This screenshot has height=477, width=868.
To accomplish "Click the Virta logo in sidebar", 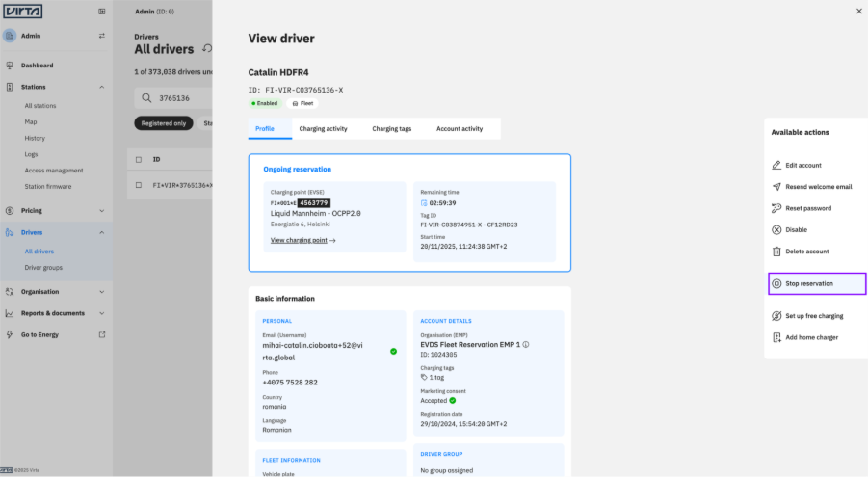I will coord(23,11).
